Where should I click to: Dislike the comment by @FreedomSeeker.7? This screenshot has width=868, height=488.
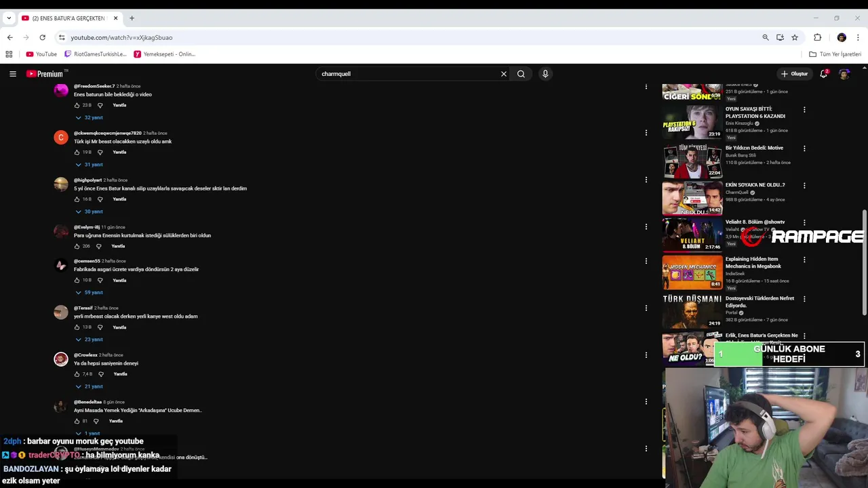coord(100,105)
